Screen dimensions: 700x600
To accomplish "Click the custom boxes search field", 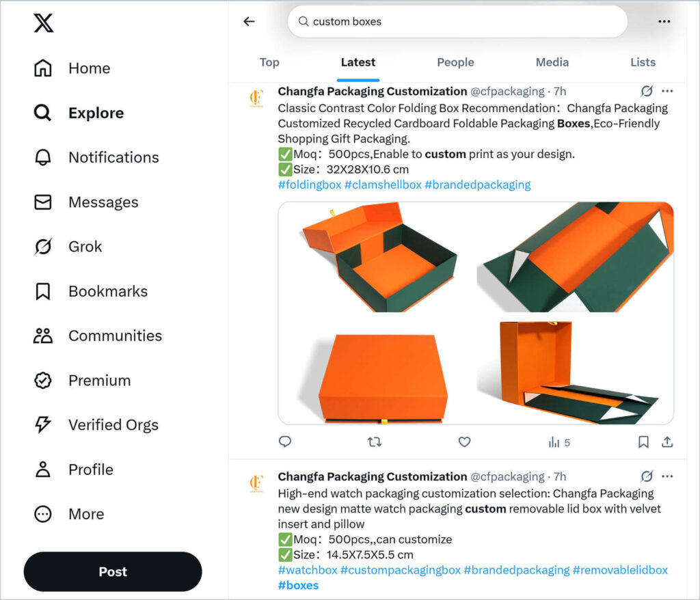I will [x=458, y=22].
